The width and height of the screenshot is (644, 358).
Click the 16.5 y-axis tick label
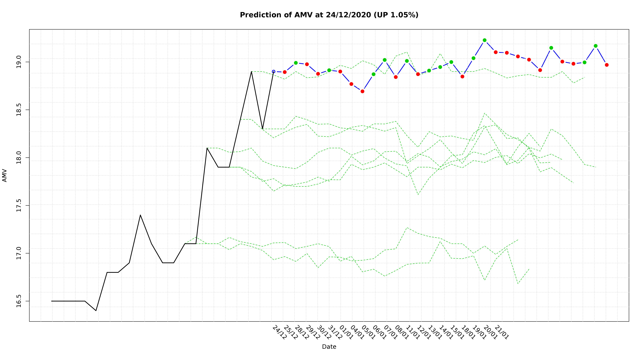pos(19,301)
